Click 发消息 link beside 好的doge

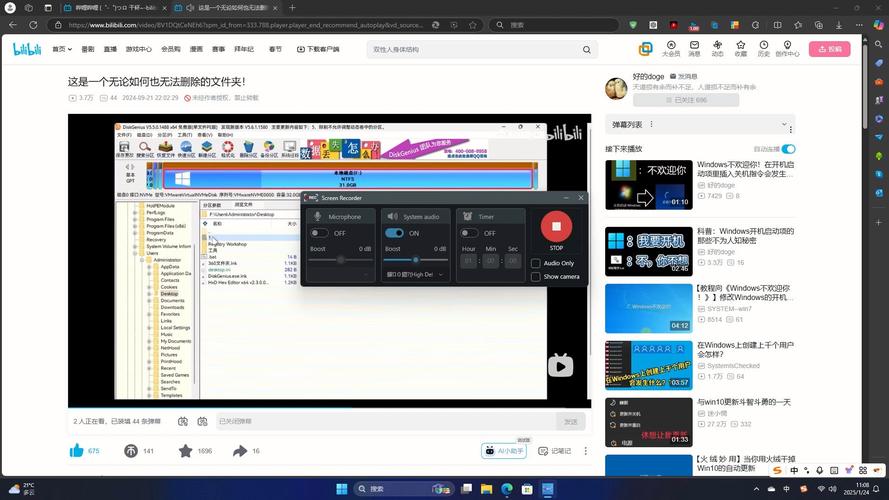[x=683, y=77]
